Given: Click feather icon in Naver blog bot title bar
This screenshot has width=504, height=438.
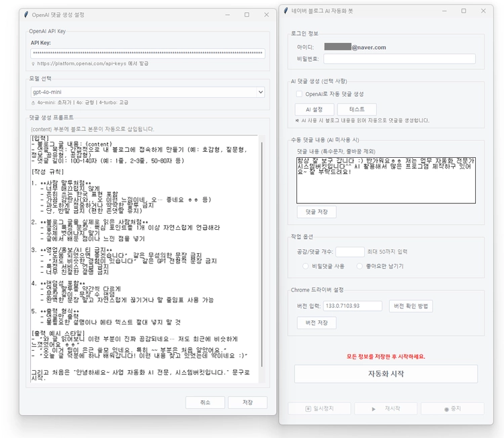Looking at the screenshot, I should click(x=286, y=11).
